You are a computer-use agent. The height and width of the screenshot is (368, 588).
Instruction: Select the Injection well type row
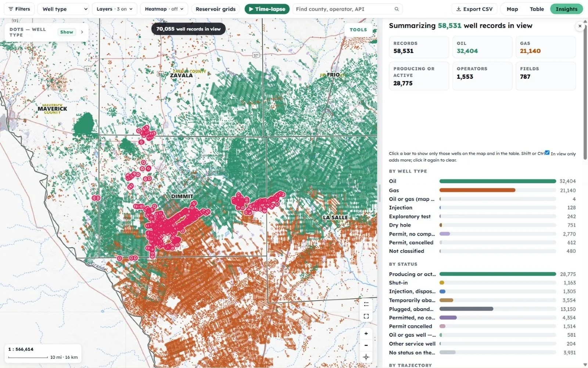(482, 208)
